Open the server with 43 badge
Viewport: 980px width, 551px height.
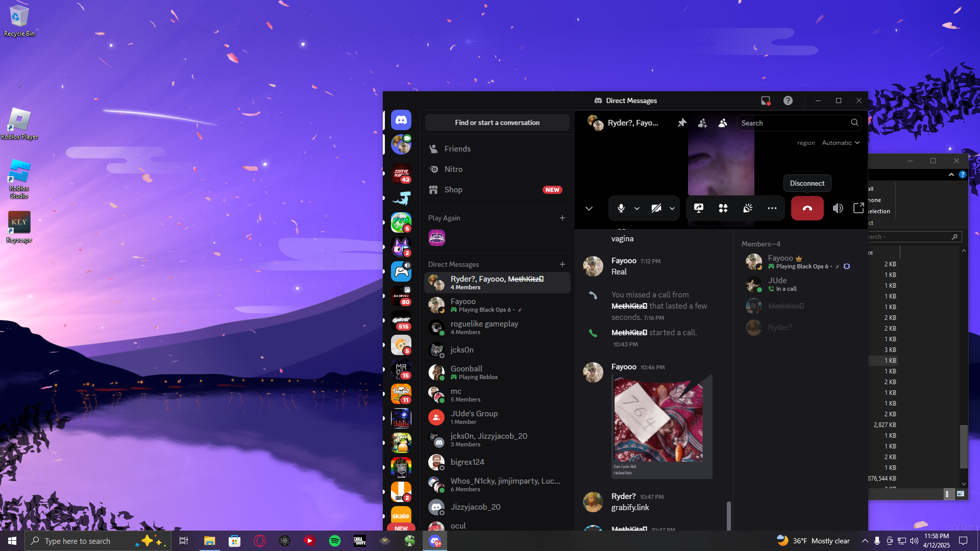pyautogui.click(x=401, y=173)
